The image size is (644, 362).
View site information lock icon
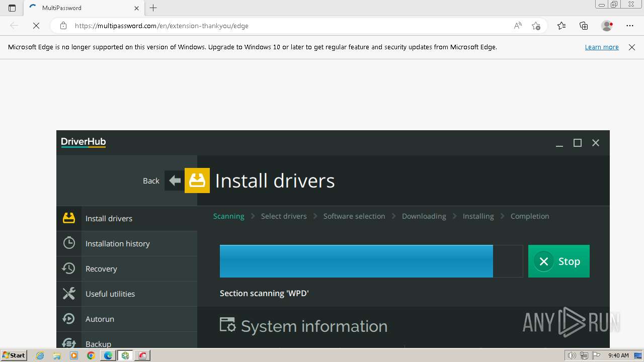coord(63,26)
